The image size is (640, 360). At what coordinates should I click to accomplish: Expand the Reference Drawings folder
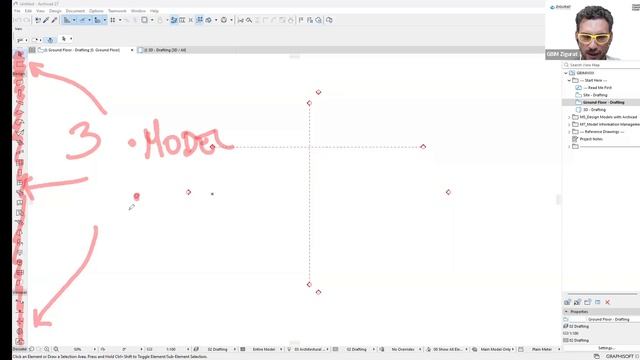[x=569, y=132]
